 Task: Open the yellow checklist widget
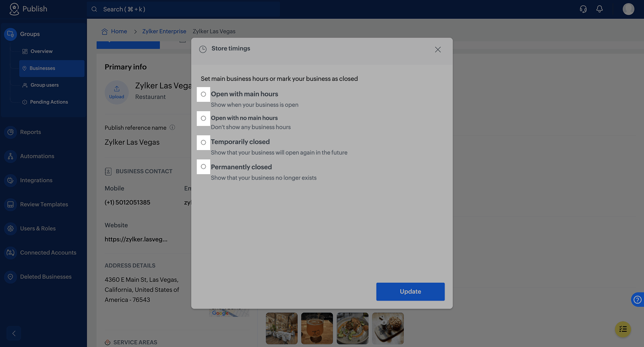tap(623, 330)
